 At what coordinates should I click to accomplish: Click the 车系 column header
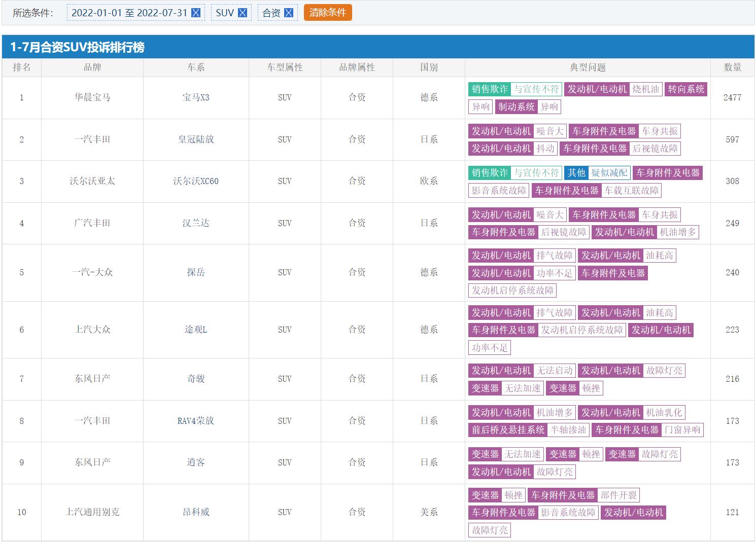click(x=196, y=67)
